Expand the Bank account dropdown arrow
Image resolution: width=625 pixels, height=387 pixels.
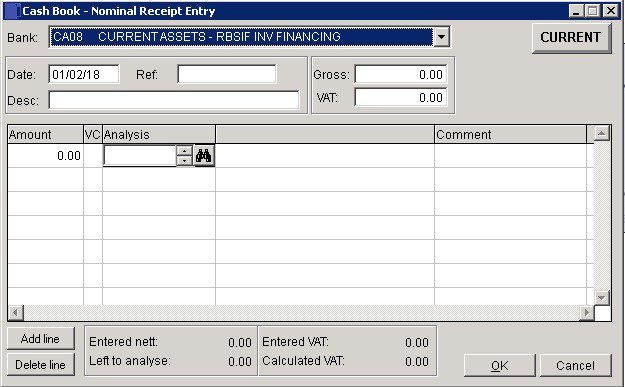441,37
